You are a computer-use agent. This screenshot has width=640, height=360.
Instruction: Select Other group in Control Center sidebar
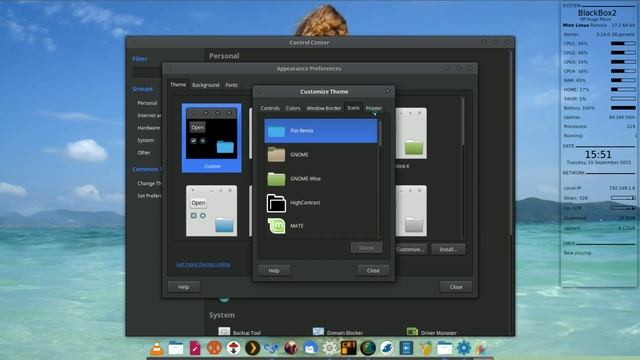(144, 153)
